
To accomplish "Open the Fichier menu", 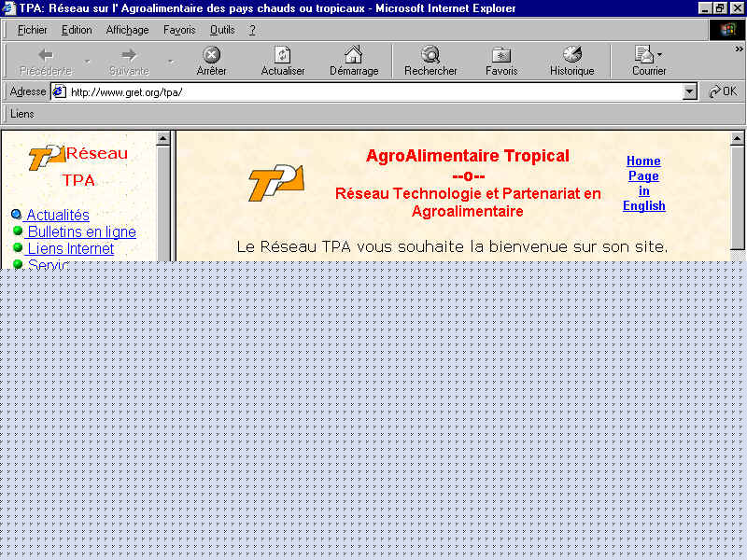I will pyautogui.click(x=33, y=30).
